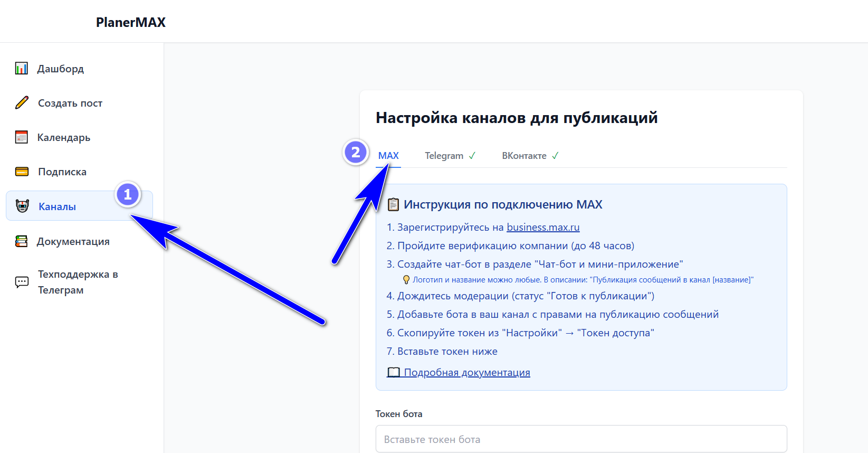Click the Каналы robot face icon
868x453 pixels.
[22, 206]
